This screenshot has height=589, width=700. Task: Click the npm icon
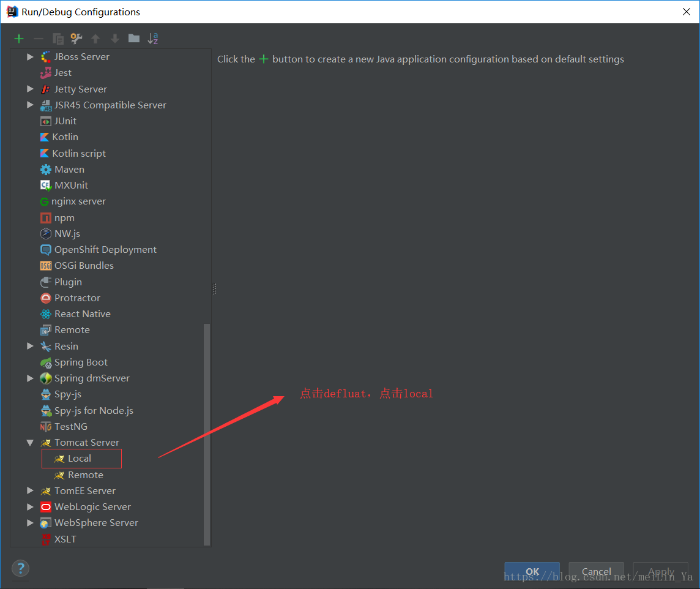coord(45,218)
